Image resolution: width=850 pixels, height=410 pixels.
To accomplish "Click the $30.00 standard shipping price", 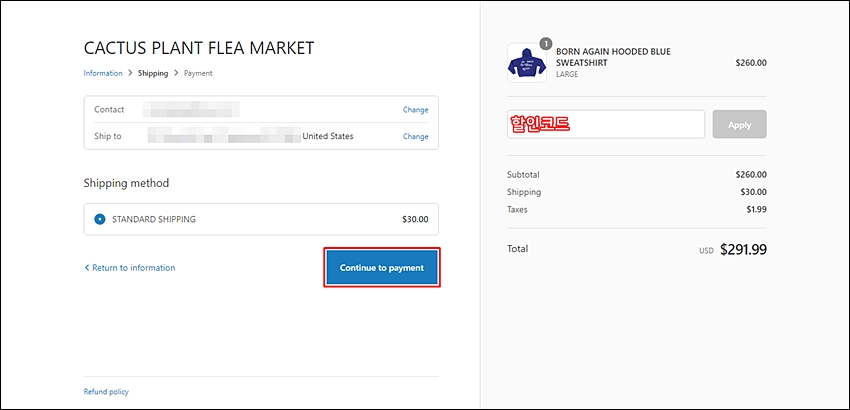I will [x=415, y=220].
